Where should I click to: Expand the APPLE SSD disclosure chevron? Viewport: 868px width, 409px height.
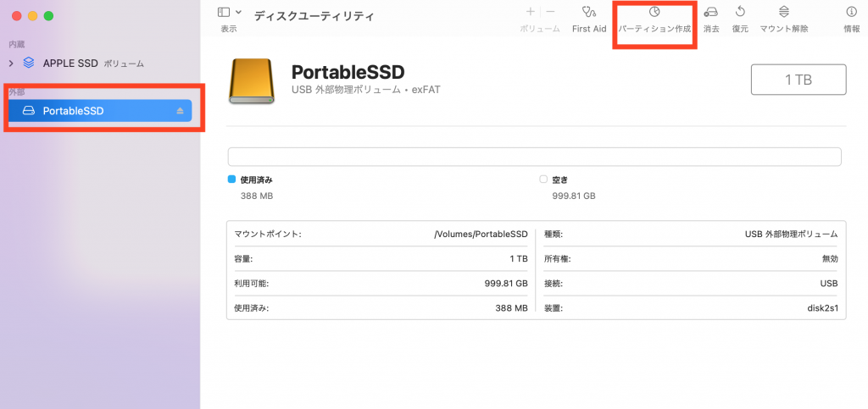tap(12, 63)
